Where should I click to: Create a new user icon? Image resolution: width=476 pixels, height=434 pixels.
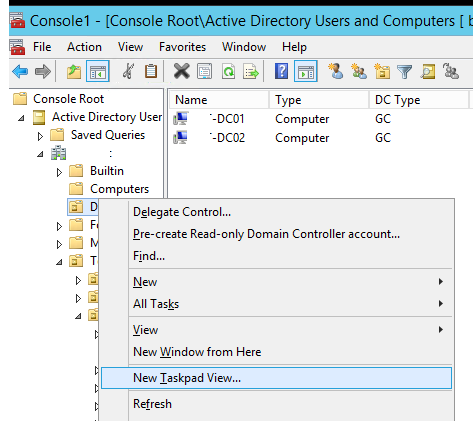click(336, 71)
